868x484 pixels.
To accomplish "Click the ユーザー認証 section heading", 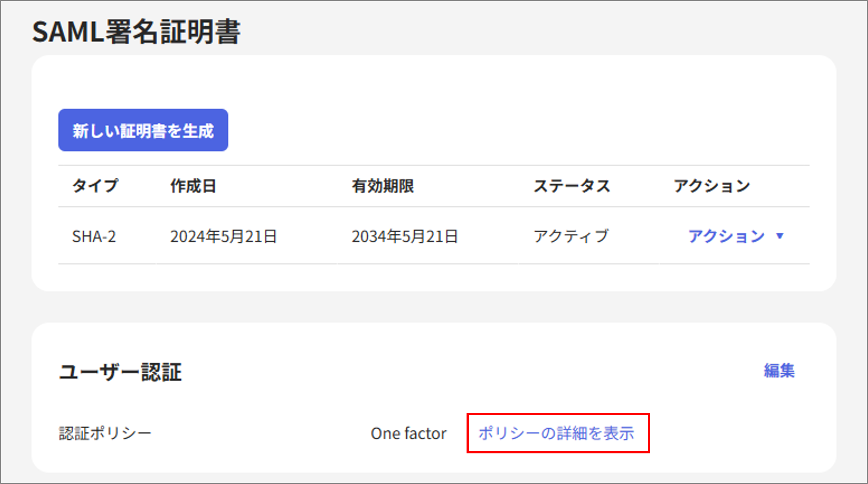I will point(120,372).
